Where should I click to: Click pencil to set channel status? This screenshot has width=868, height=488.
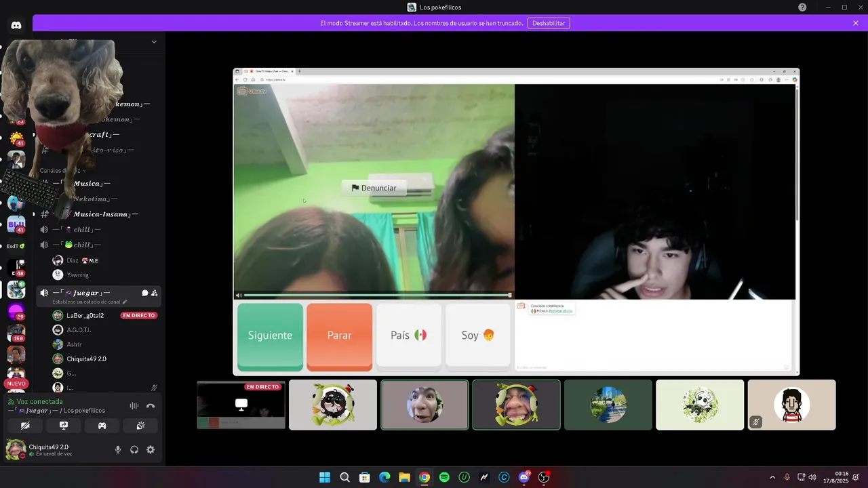click(125, 302)
